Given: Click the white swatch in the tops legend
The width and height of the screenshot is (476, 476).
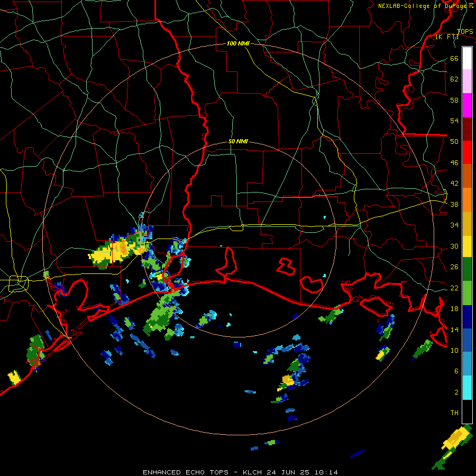Looking at the screenshot, I should click(467, 58).
